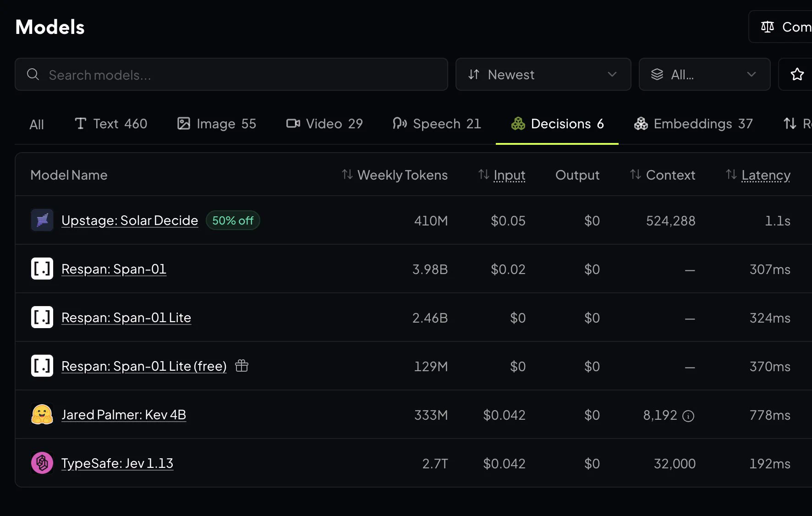The width and height of the screenshot is (812, 516).
Task: Click the 307ms latency value
Action: tap(770, 269)
